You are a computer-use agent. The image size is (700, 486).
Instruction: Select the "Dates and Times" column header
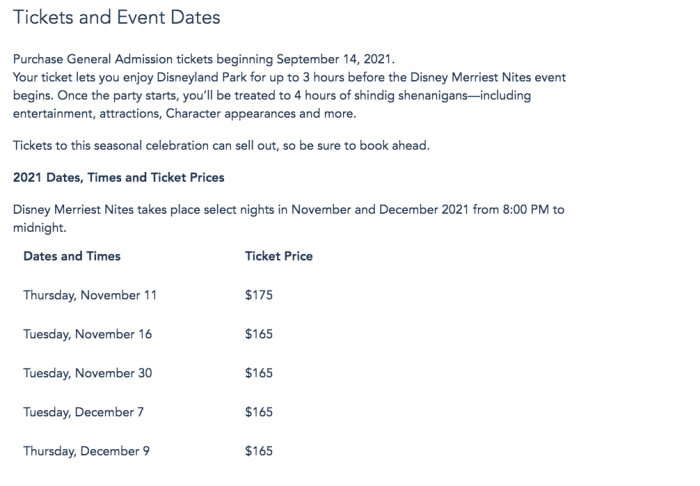(71, 256)
